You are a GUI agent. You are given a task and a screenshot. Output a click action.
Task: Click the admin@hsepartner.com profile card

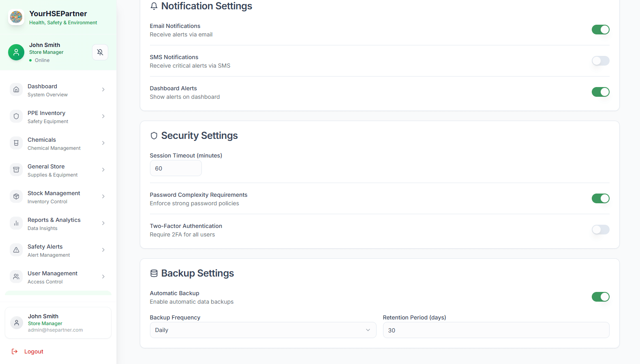tap(58, 323)
